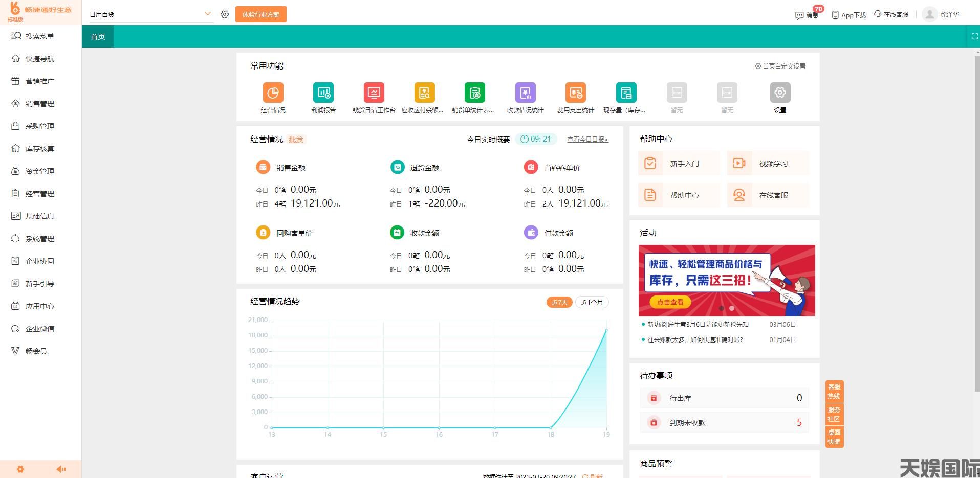Open the 营销推广 sidebar menu

(40, 81)
